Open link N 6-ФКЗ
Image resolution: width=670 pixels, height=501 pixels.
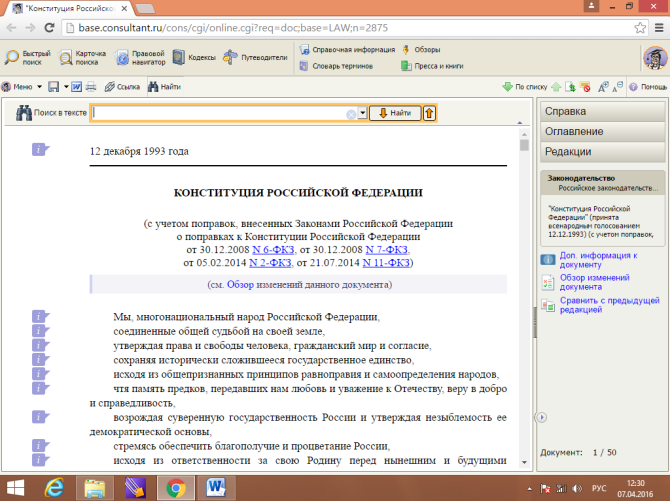coord(273,250)
